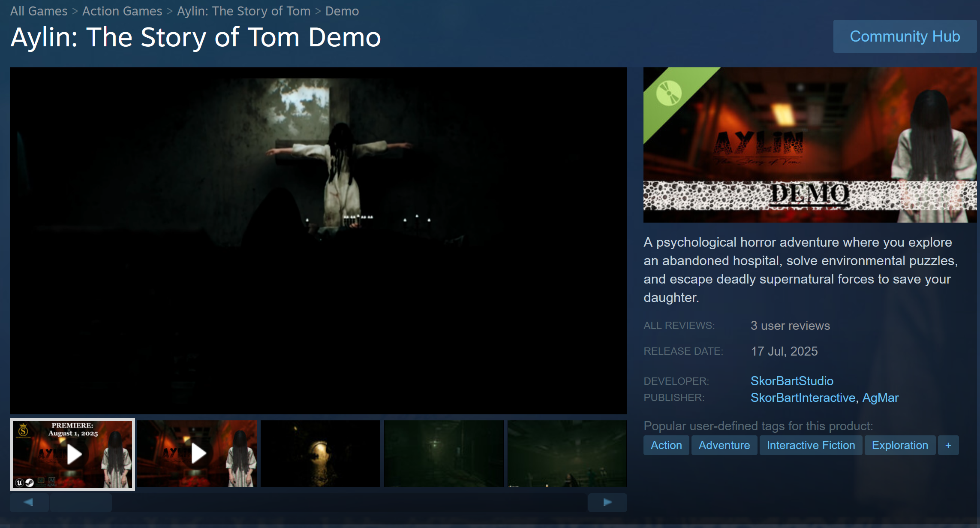The width and height of the screenshot is (980, 528).
Task: Open the All Games breadcrumb link
Action: 39,11
